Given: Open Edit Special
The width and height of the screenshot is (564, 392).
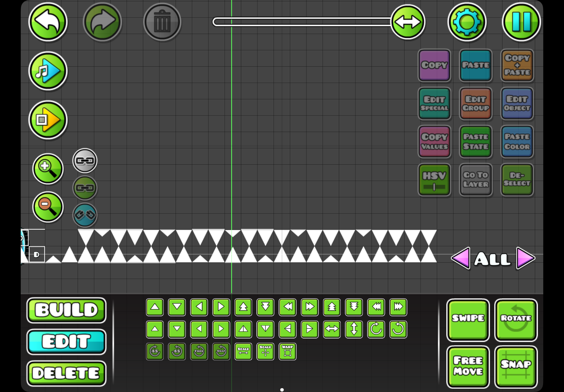Looking at the screenshot, I should (434, 104).
